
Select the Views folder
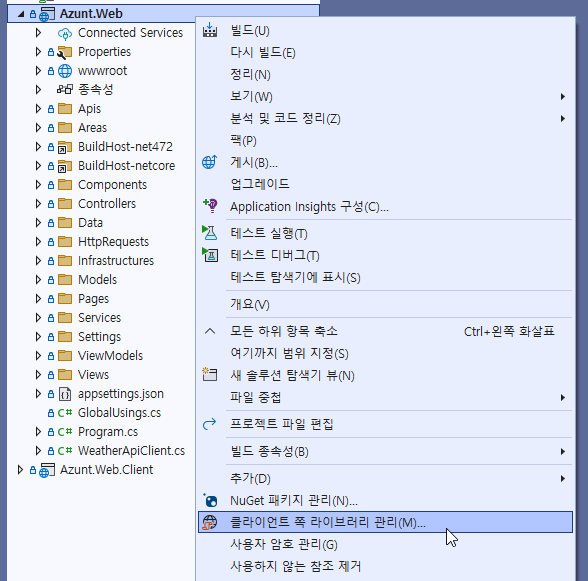coord(93,375)
